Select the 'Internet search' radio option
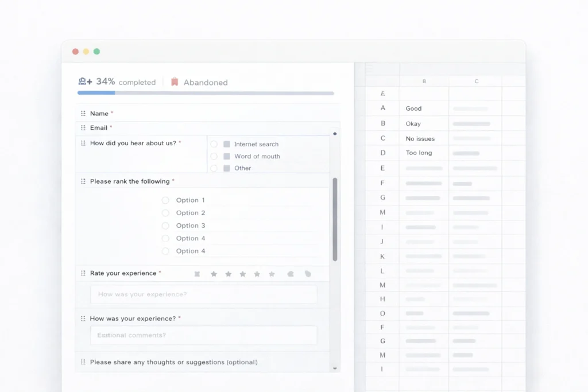 pyautogui.click(x=214, y=144)
